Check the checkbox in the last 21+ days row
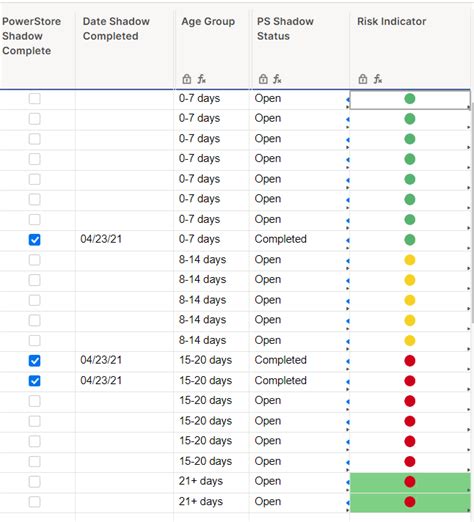Viewport: 474px width, 522px height. tap(35, 502)
